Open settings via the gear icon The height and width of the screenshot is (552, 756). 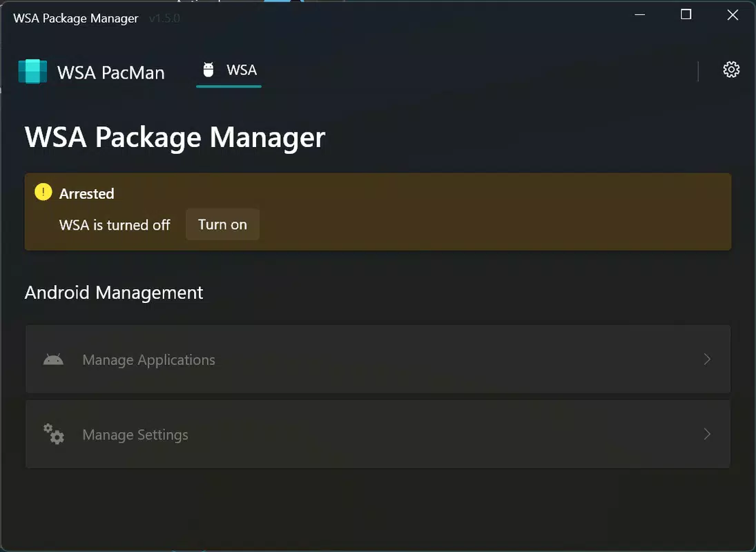pyautogui.click(x=731, y=70)
